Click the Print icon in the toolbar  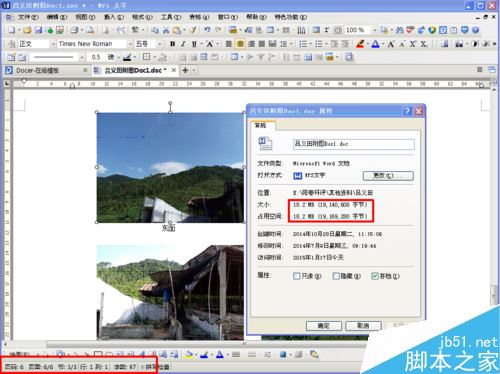75,30
